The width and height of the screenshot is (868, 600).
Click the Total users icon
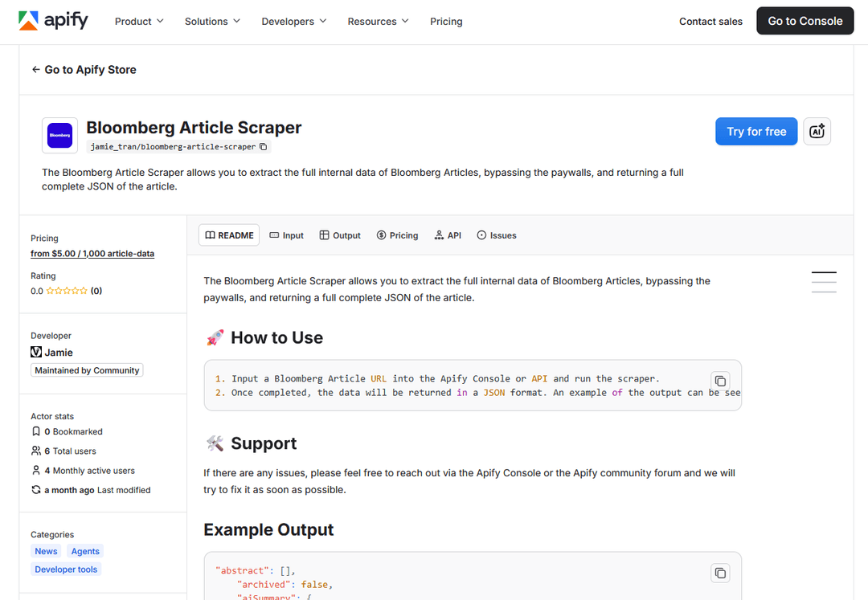[36, 451]
